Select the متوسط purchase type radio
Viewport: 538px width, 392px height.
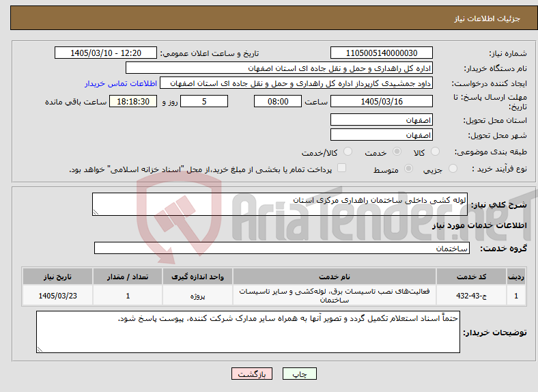pyautogui.click(x=408, y=168)
